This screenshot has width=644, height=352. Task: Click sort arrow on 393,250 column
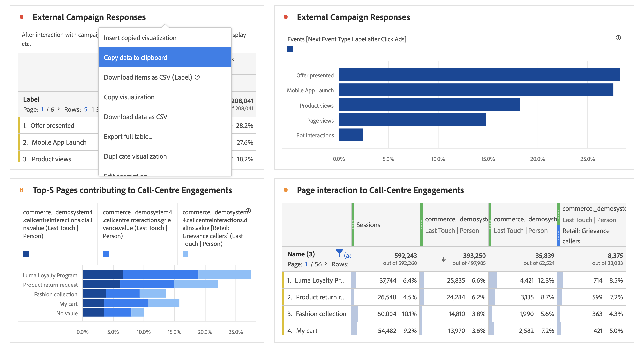tap(443, 259)
